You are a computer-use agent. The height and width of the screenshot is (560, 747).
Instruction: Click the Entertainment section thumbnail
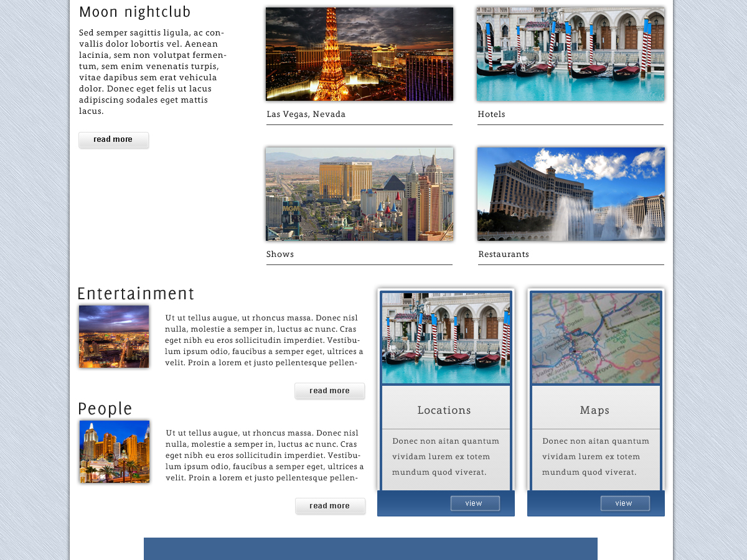[x=113, y=336]
